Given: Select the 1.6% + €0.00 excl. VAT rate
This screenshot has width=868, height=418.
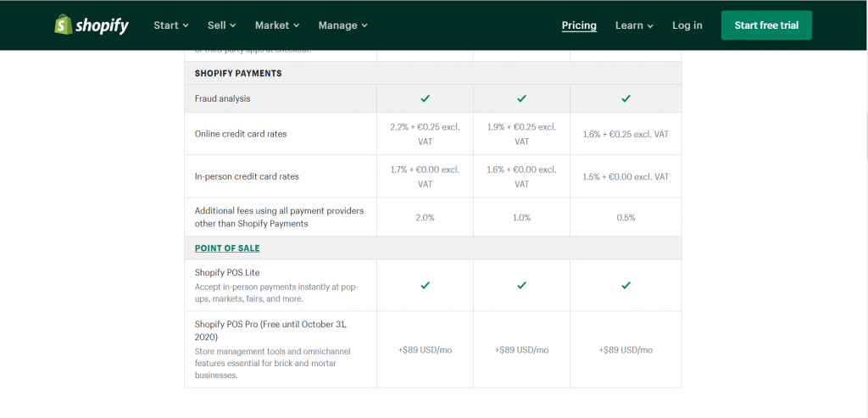Looking at the screenshot, I should 521,176.
